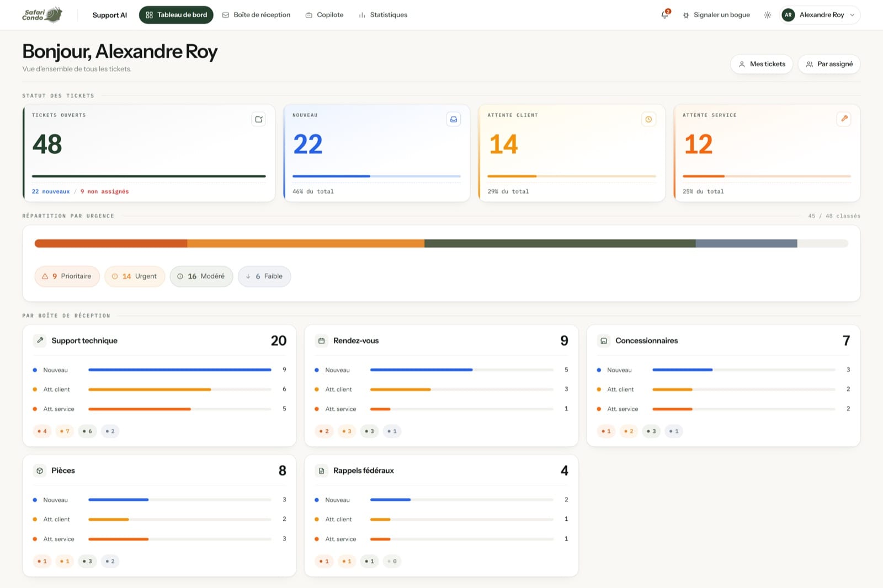Click the Attente service progress bar

767,176
